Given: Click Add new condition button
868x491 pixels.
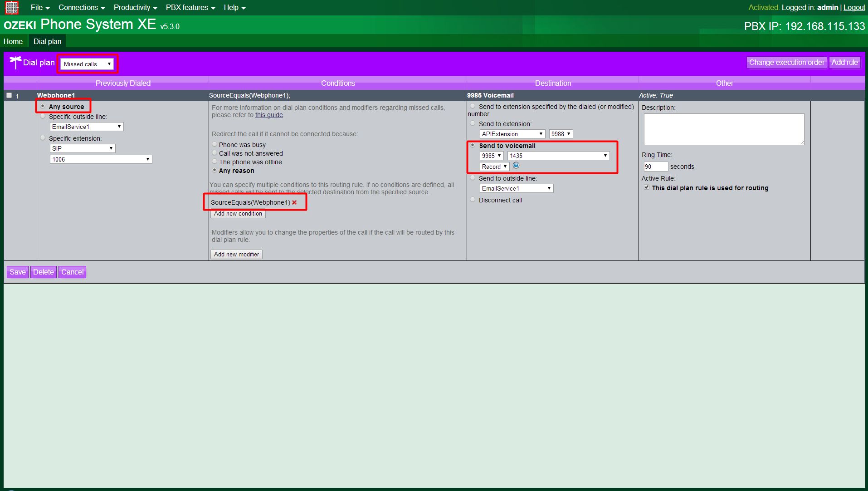Looking at the screenshot, I should (238, 214).
